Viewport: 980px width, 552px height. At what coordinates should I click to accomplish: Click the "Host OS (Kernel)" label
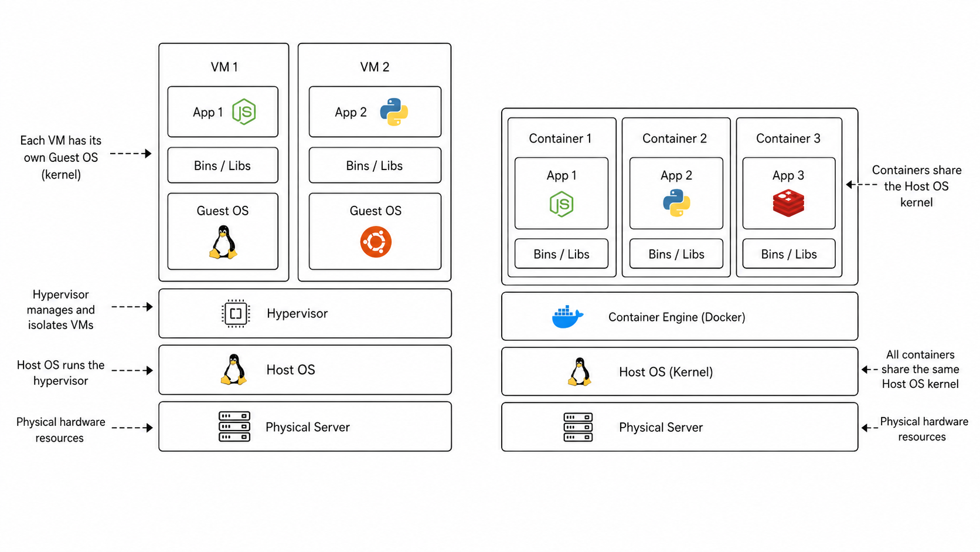pyautogui.click(x=666, y=372)
